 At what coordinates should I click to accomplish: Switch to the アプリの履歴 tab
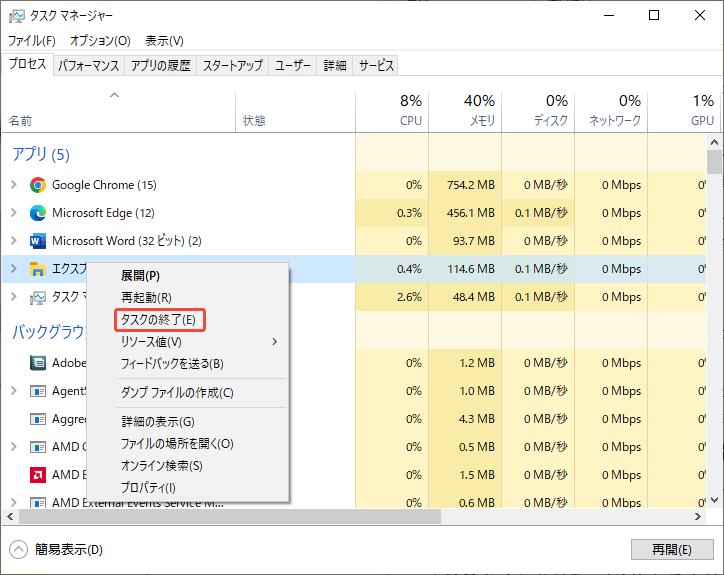pos(161,66)
